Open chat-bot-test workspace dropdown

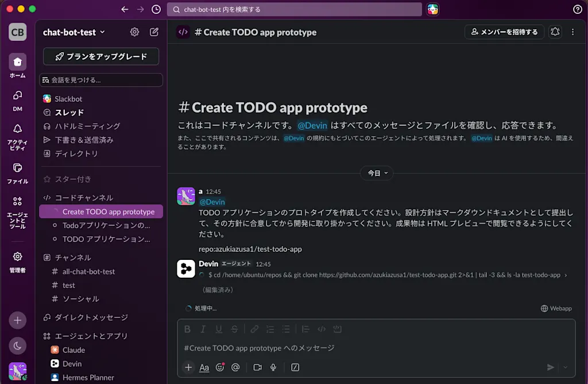pos(74,32)
